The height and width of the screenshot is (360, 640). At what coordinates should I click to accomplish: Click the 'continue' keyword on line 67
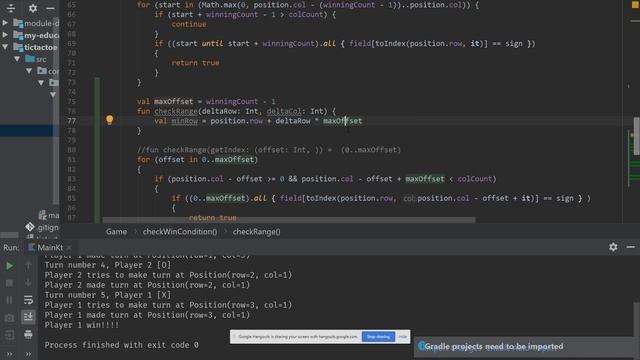[189, 24]
